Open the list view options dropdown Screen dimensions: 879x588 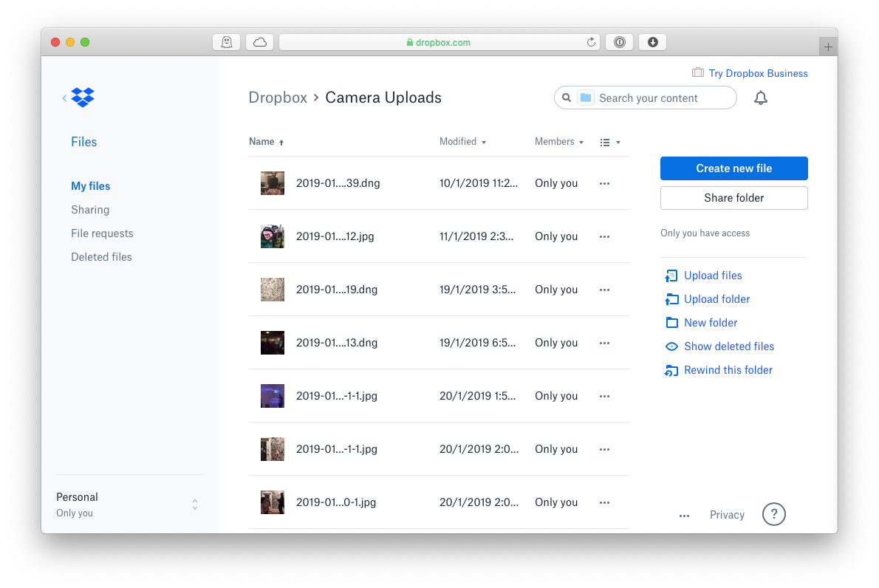610,143
